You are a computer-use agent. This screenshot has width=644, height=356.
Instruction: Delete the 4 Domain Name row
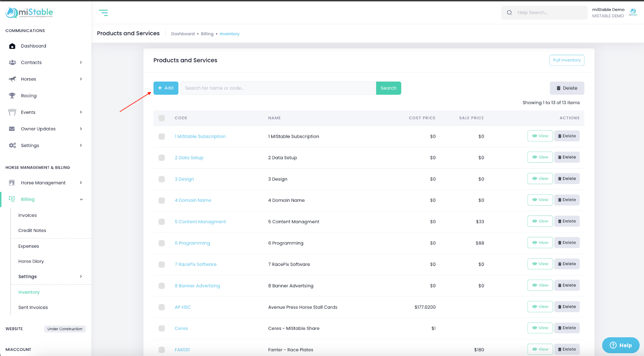click(567, 200)
